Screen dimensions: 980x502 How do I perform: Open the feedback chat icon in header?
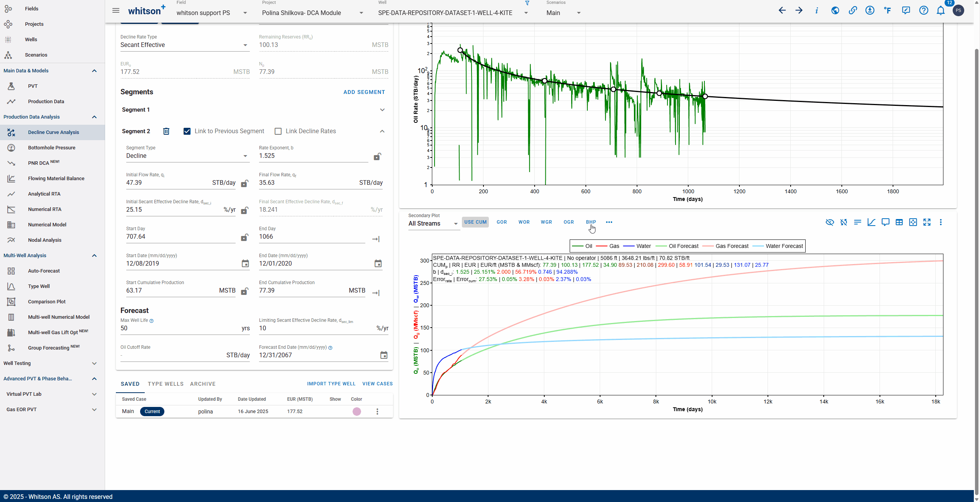click(906, 10)
